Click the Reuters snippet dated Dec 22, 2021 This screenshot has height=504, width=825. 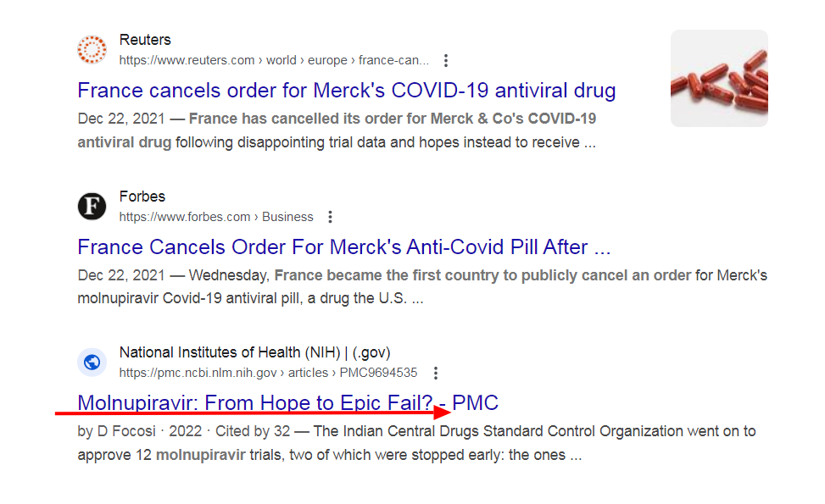click(337, 130)
